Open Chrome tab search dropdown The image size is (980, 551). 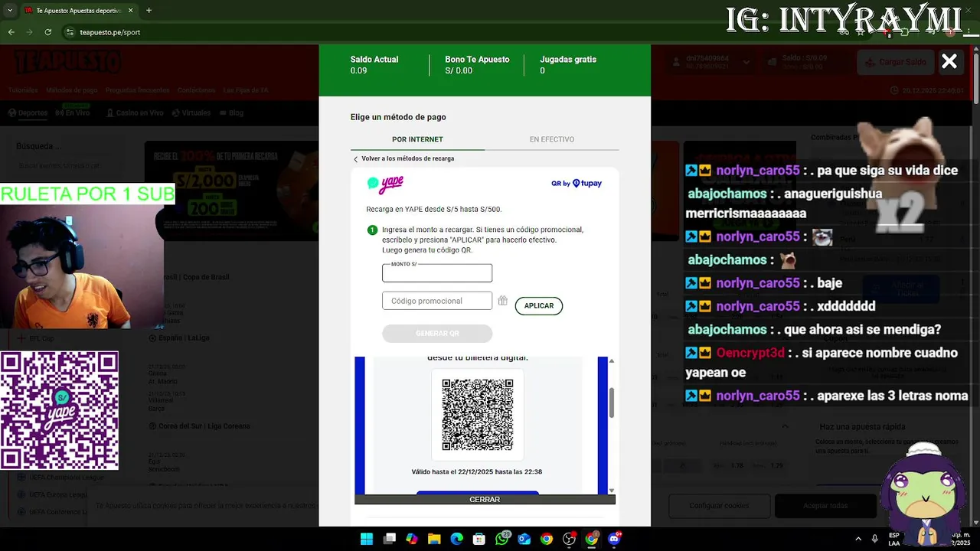click(x=8, y=10)
